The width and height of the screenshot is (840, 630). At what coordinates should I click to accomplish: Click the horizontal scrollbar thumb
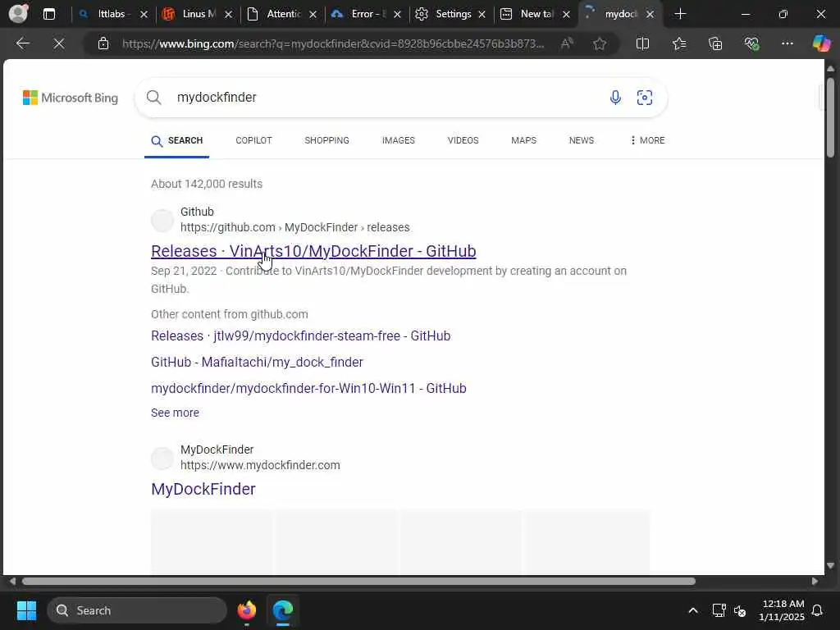click(358, 582)
